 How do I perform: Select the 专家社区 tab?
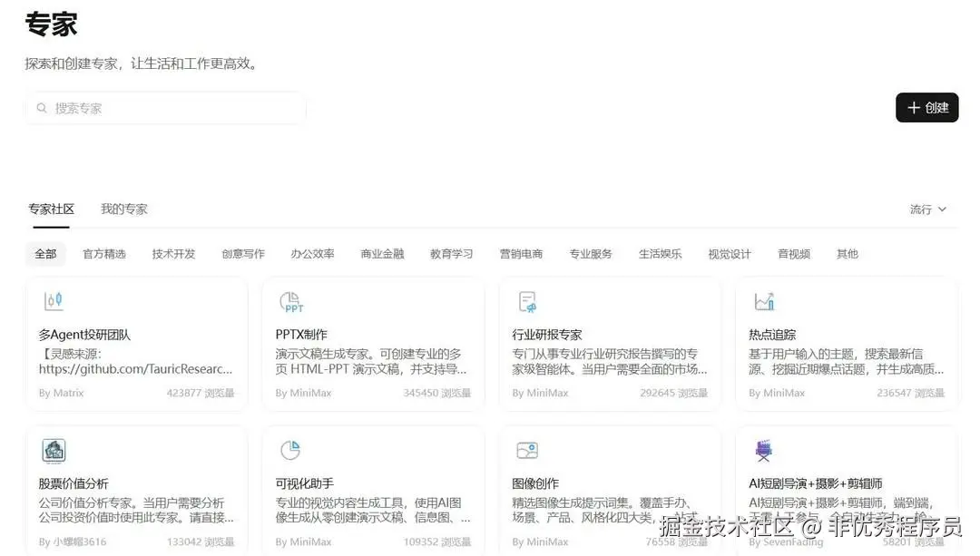coord(52,208)
